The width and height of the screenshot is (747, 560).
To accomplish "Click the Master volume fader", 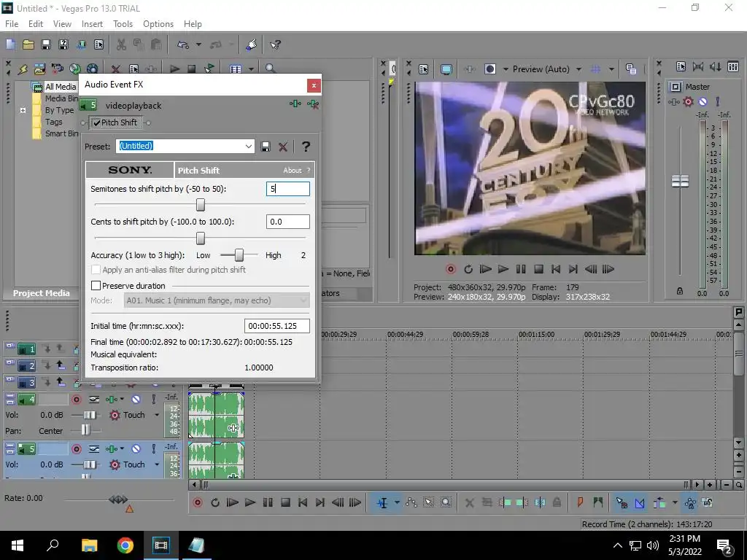I will tap(680, 181).
